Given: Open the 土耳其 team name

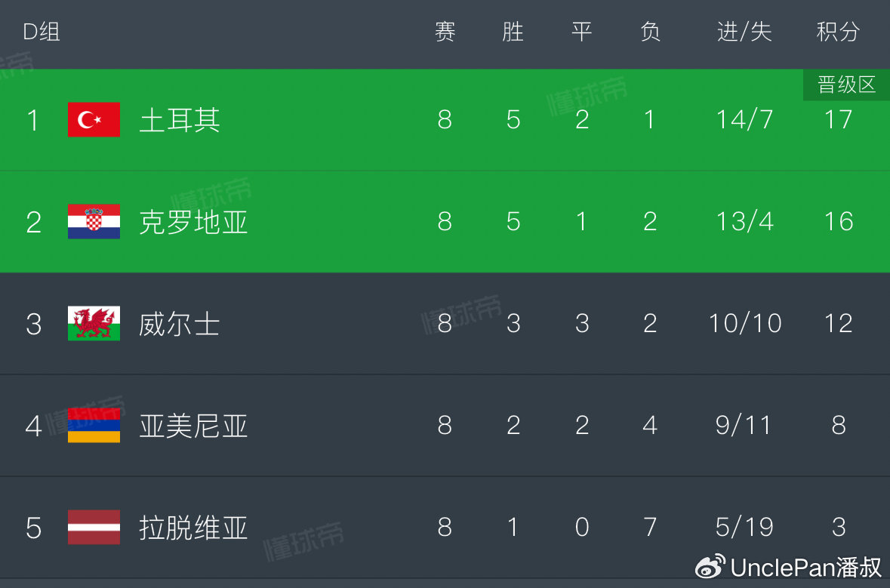Looking at the screenshot, I should (x=180, y=120).
